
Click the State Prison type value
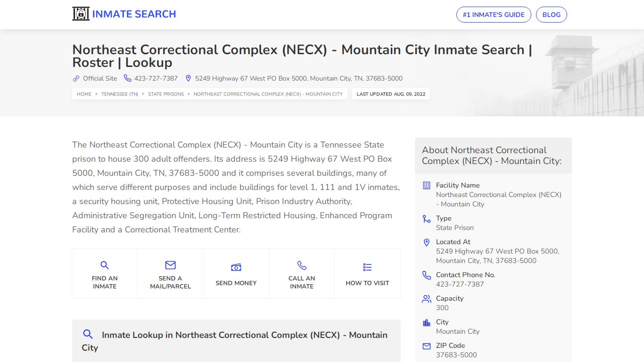tap(455, 228)
